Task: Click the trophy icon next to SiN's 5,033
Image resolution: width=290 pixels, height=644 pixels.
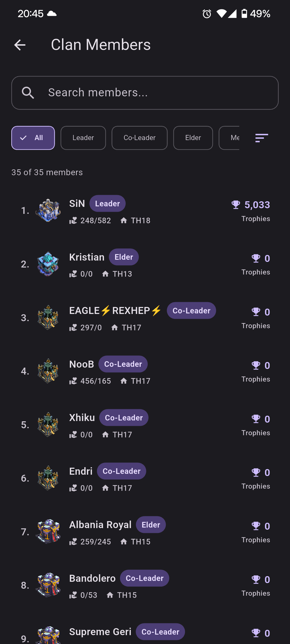Action: pos(236,204)
